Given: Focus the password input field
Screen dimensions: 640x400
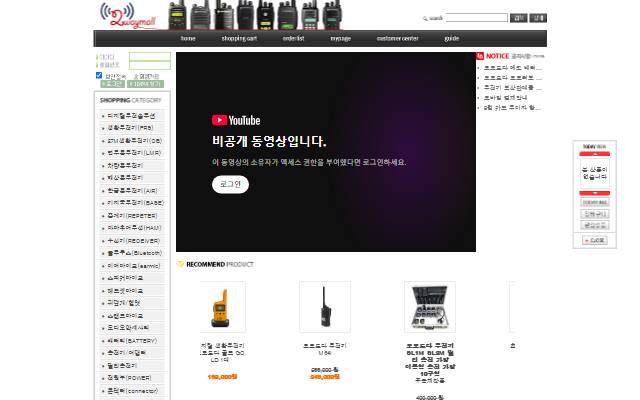Looking at the screenshot, I should [150, 65].
